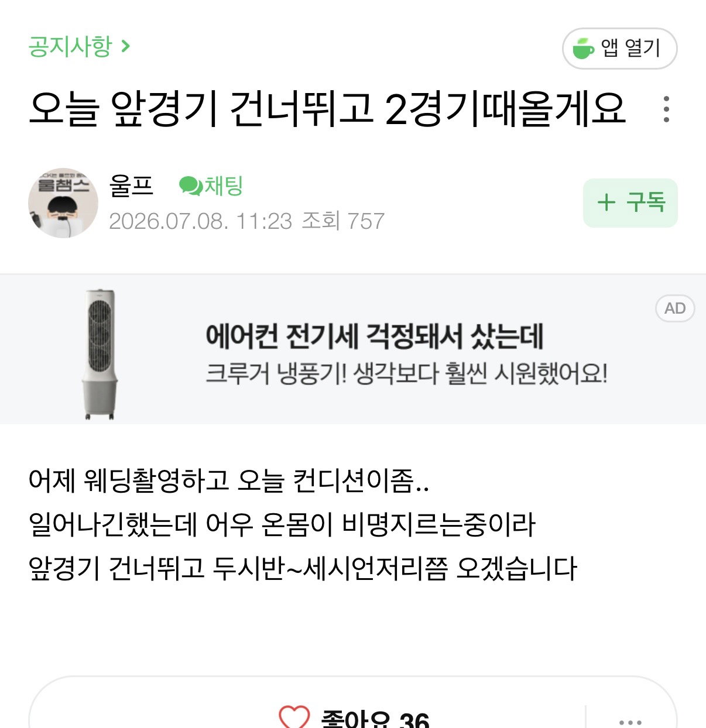Tap the chevron next to 공지사항

(125, 46)
